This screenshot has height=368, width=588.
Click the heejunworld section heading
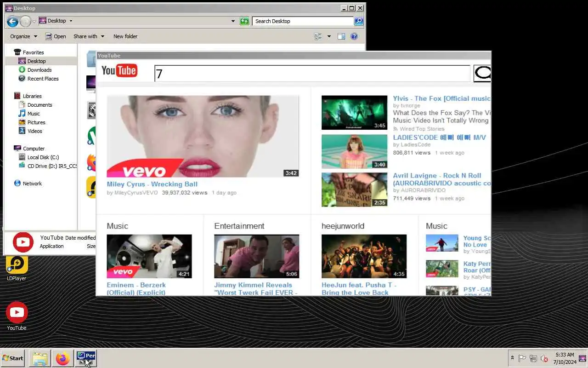[343, 226]
